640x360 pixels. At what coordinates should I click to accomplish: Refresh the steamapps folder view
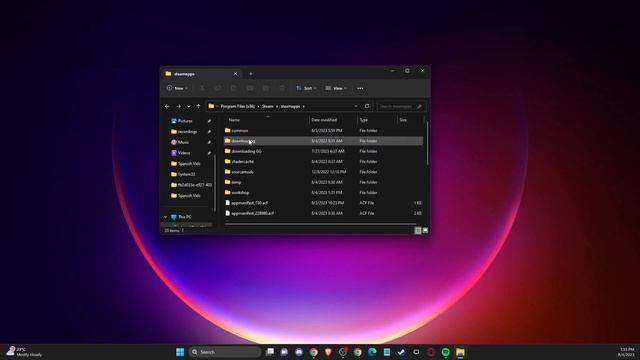367,106
